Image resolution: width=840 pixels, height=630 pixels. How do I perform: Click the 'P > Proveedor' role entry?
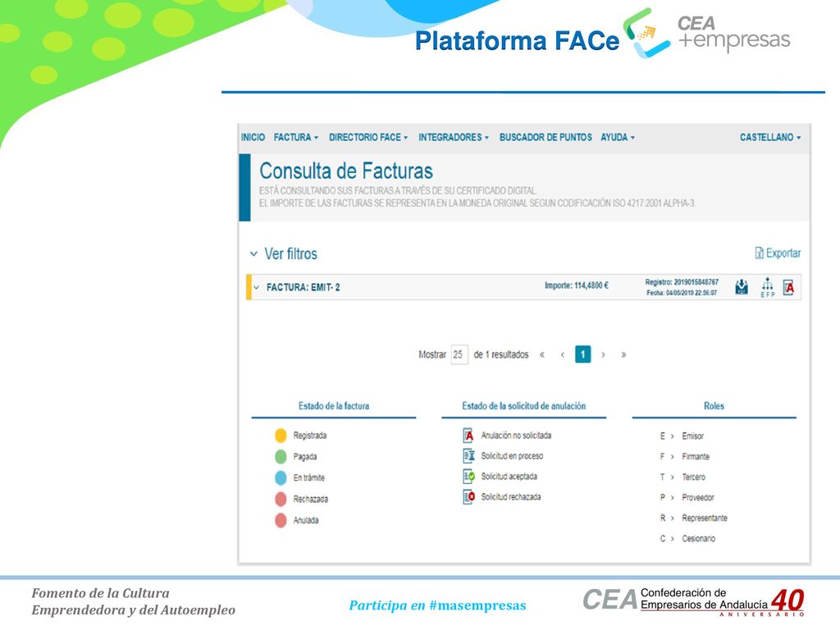pos(687,497)
